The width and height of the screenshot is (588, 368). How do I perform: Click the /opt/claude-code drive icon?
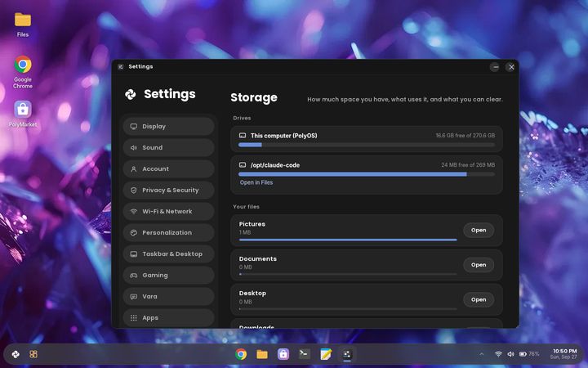tap(243, 165)
